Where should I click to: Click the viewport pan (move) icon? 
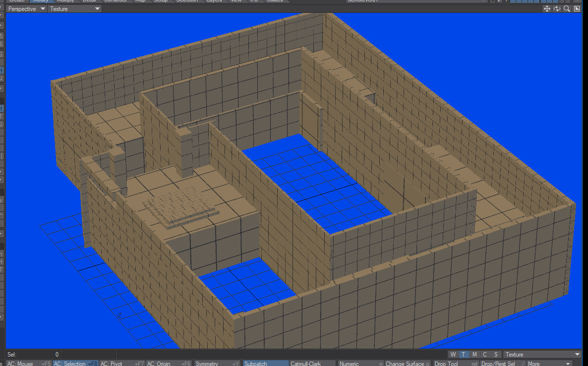click(547, 8)
